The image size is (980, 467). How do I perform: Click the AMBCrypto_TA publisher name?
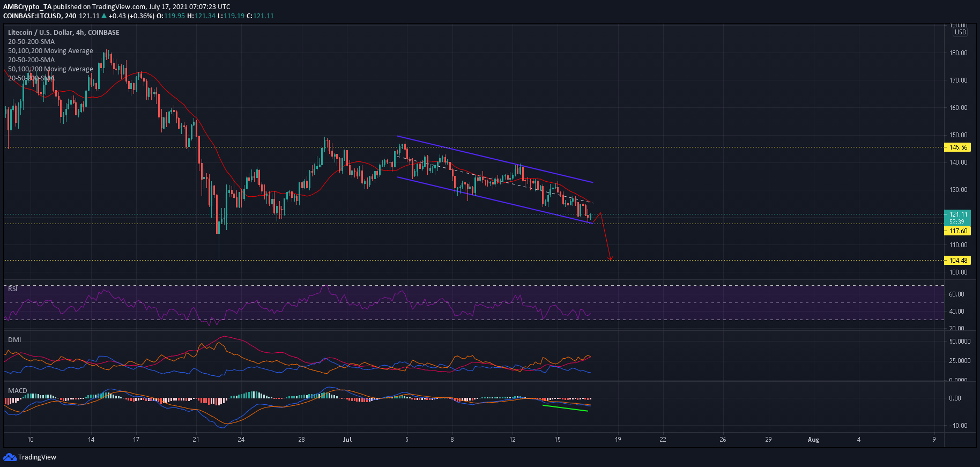pos(27,6)
